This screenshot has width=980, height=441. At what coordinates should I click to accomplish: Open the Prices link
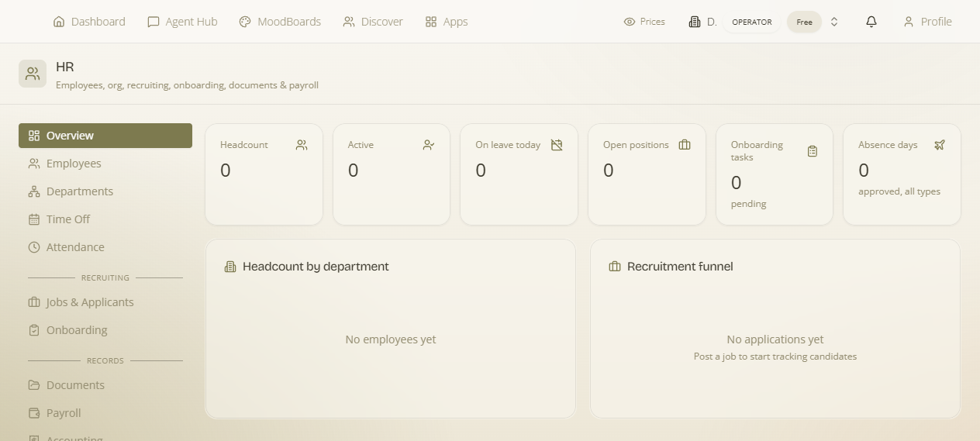(644, 22)
